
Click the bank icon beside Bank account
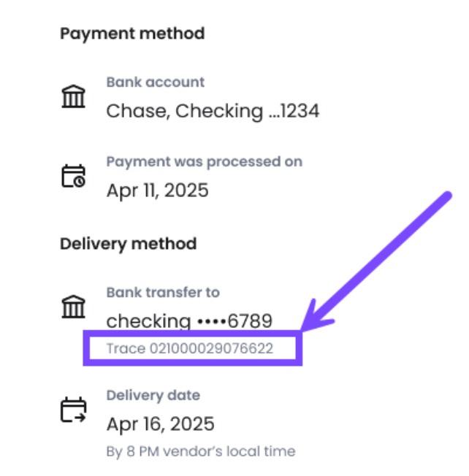click(x=73, y=96)
